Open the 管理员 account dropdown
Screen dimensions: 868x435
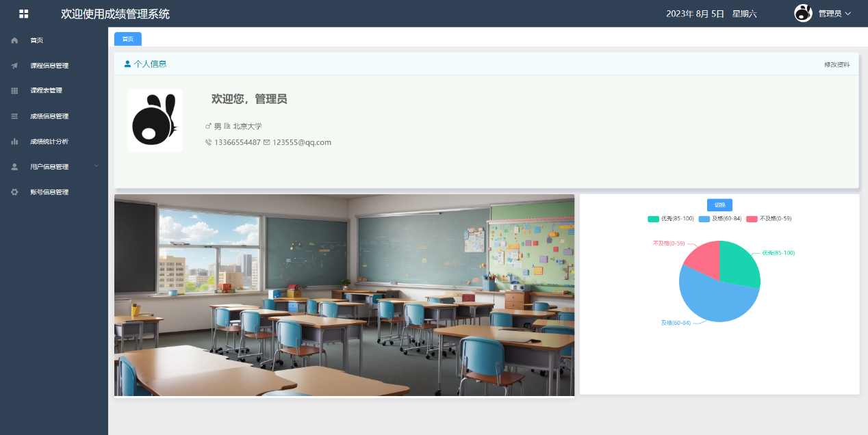(x=834, y=14)
